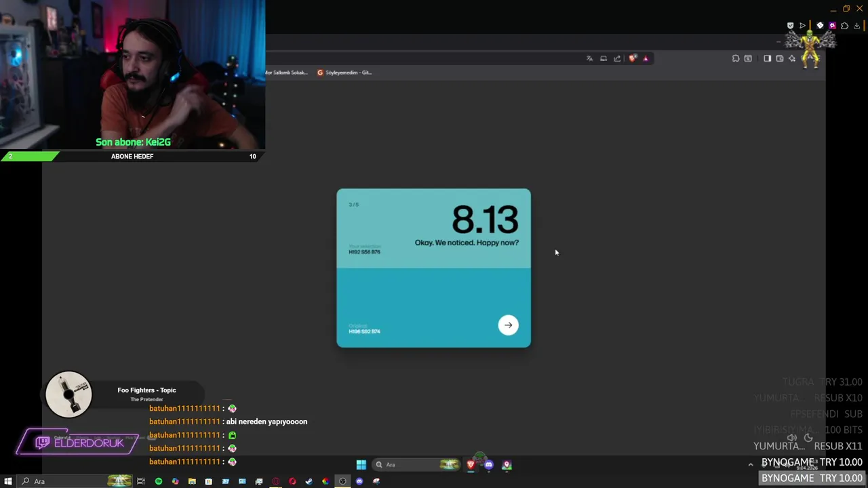Click the purple extension icon in top bar
Viewport: 868px width, 488px height.
tap(832, 26)
